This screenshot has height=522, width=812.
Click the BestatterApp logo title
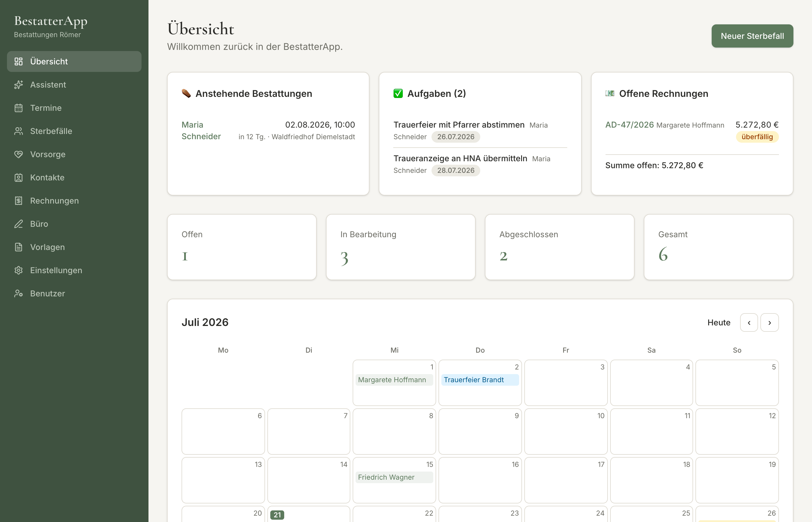[51, 21]
